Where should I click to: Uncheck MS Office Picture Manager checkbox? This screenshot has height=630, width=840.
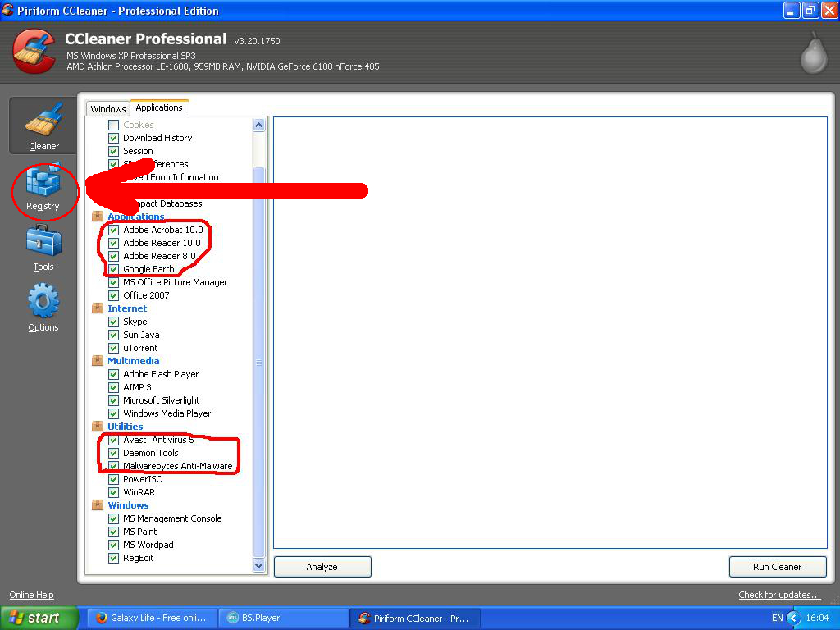[x=113, y=282]
